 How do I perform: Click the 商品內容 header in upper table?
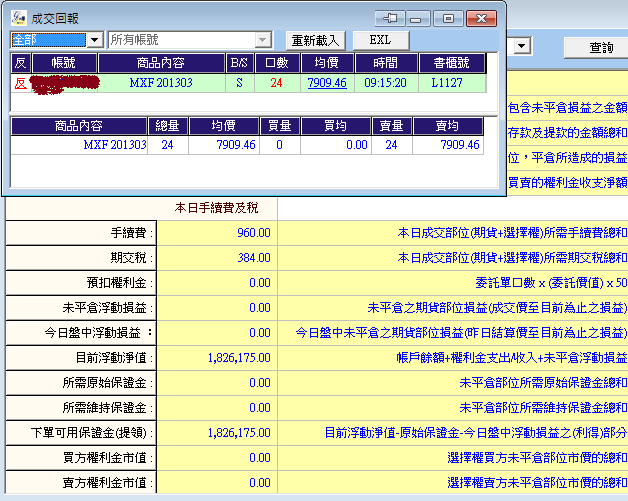coord(161,63)
